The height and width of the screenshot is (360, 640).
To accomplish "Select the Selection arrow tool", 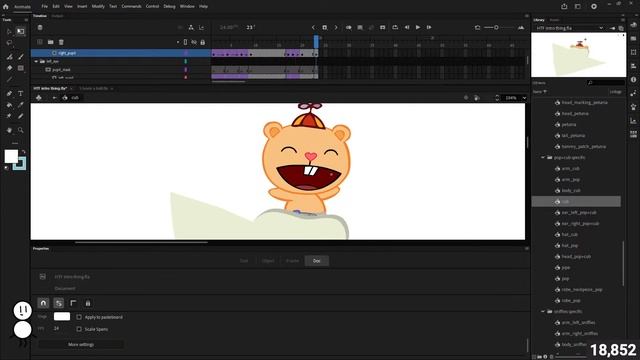I will pos(9,31).
